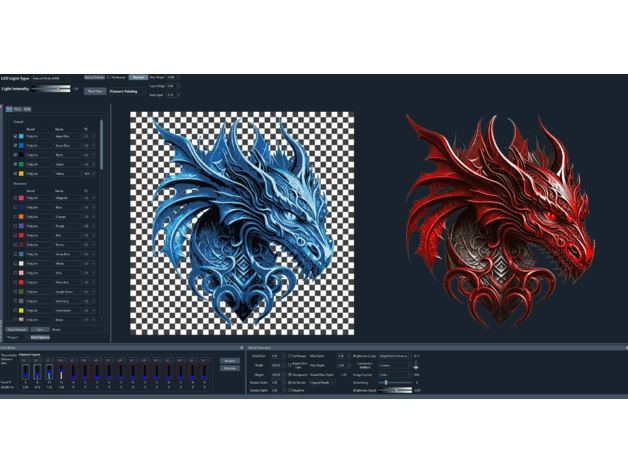Uncheck the Aqua Blue owned filament
The width and height of the screenshot is (628, 472).
[16, 136]
